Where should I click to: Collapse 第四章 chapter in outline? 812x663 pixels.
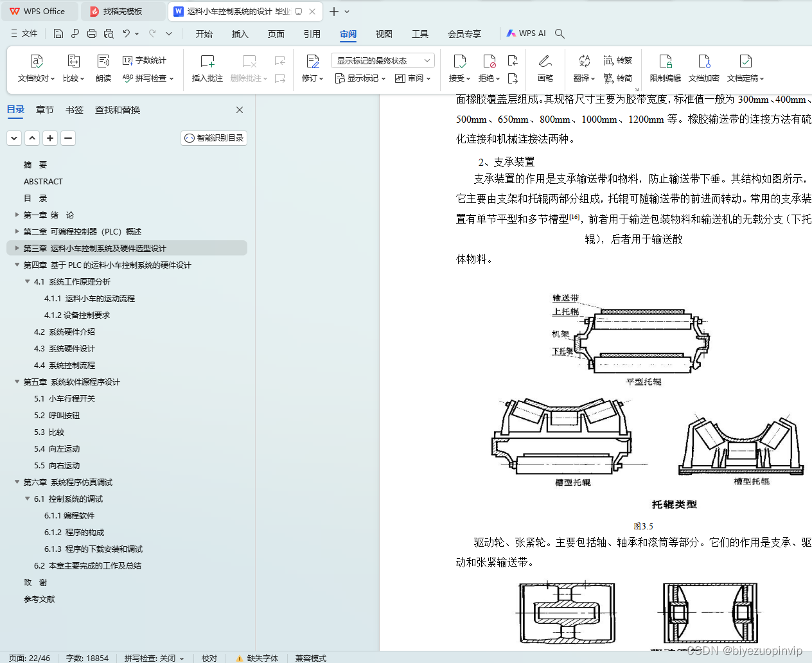pyautogui.click(x=17, y=265)
